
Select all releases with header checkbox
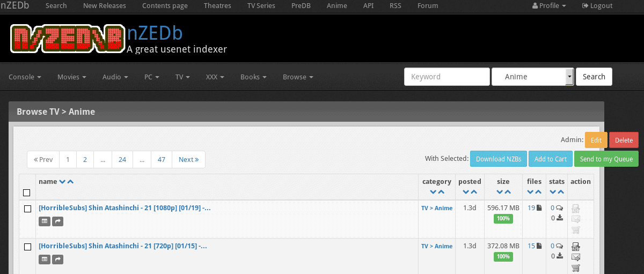(27, 192)
